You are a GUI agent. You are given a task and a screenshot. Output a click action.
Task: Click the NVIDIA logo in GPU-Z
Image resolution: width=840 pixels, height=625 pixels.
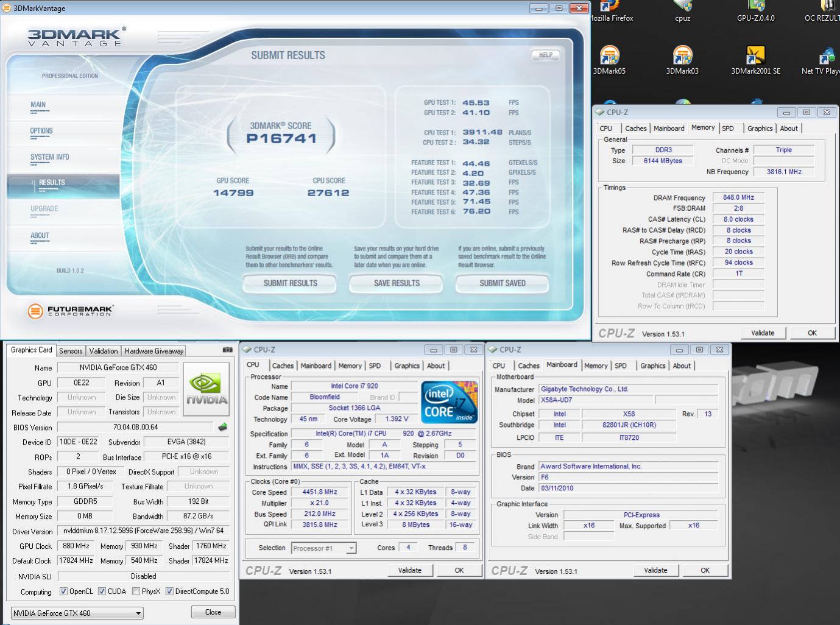point(206,390)
